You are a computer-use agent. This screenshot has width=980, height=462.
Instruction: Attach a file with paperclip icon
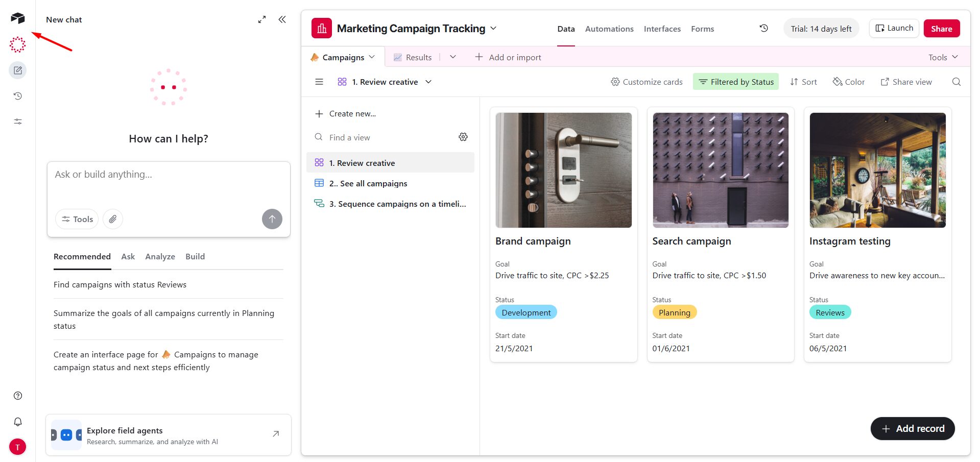click(113, 219)
